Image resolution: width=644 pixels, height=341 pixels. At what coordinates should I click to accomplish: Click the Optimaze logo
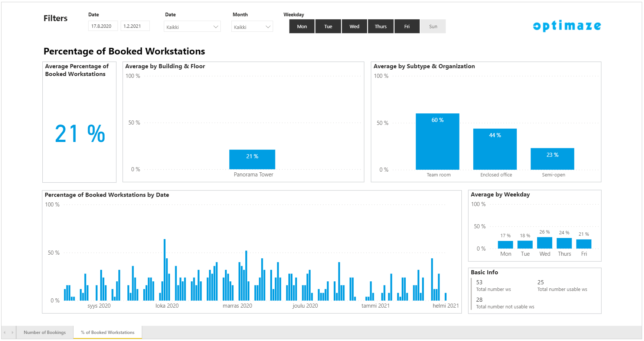567,26
